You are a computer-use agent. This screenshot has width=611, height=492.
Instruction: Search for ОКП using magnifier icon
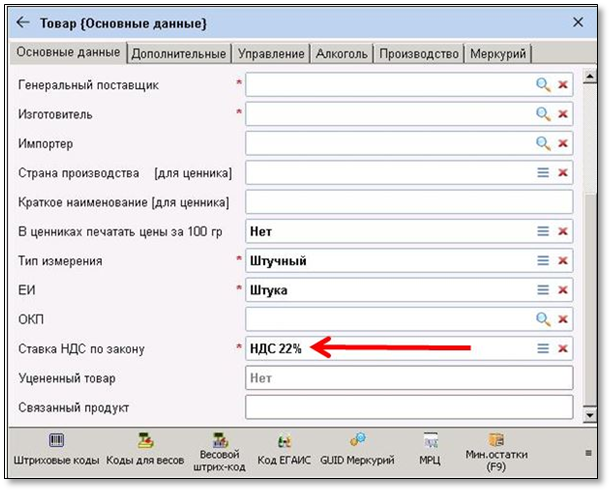coord(543,319)
